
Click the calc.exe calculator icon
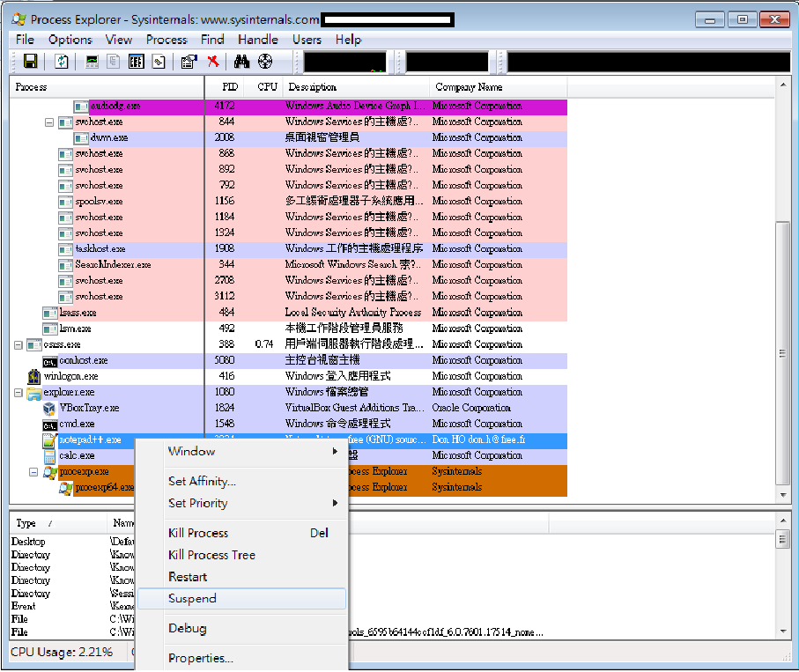click(x=50, y=456)
